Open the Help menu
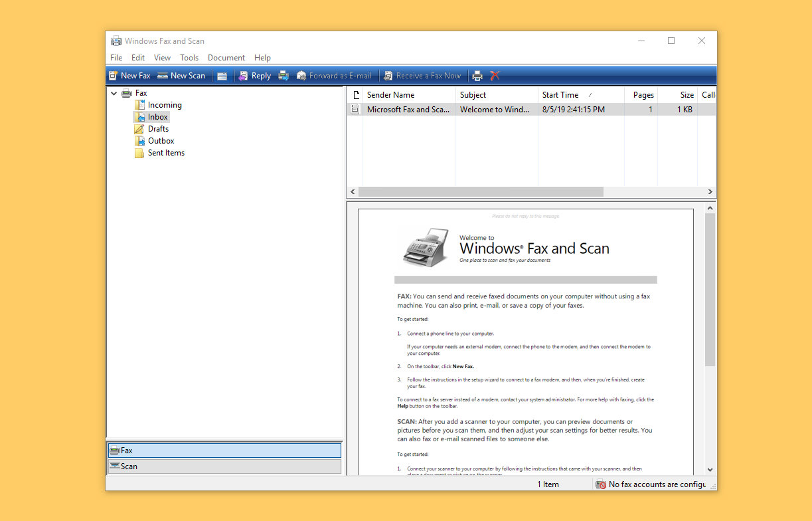Viewport: 812px width, 521px height. click(x=262, y=58)
